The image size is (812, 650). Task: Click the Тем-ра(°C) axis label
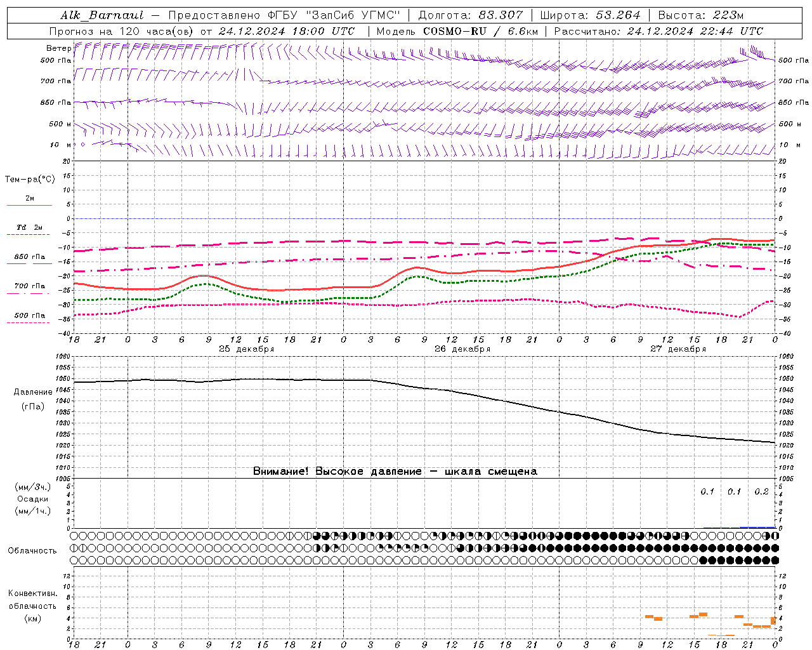pos(30,180)
